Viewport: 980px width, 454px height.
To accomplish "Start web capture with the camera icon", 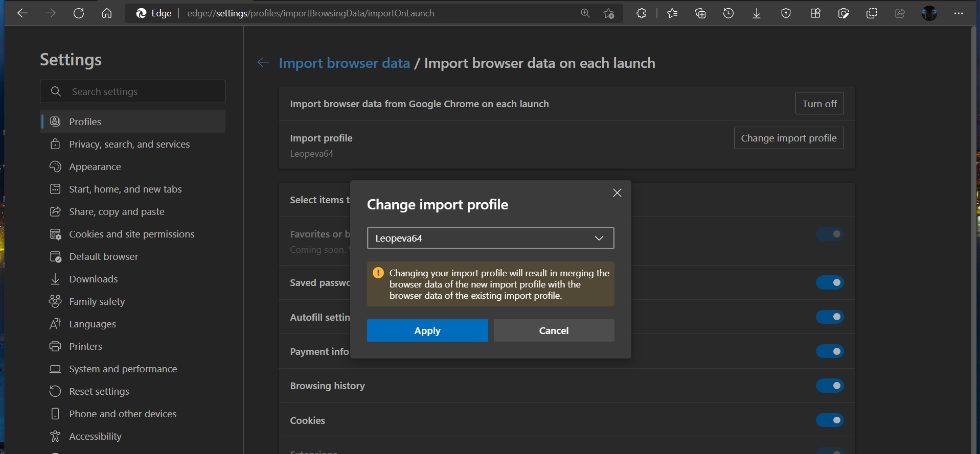I will point(844,13).
